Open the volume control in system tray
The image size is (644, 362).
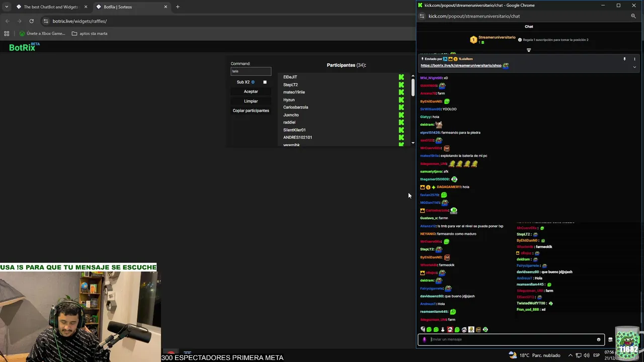click(x=587, y=355)
